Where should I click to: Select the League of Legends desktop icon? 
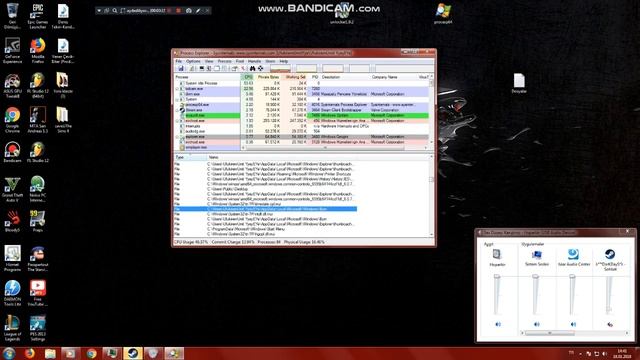[x=12, y=328]
